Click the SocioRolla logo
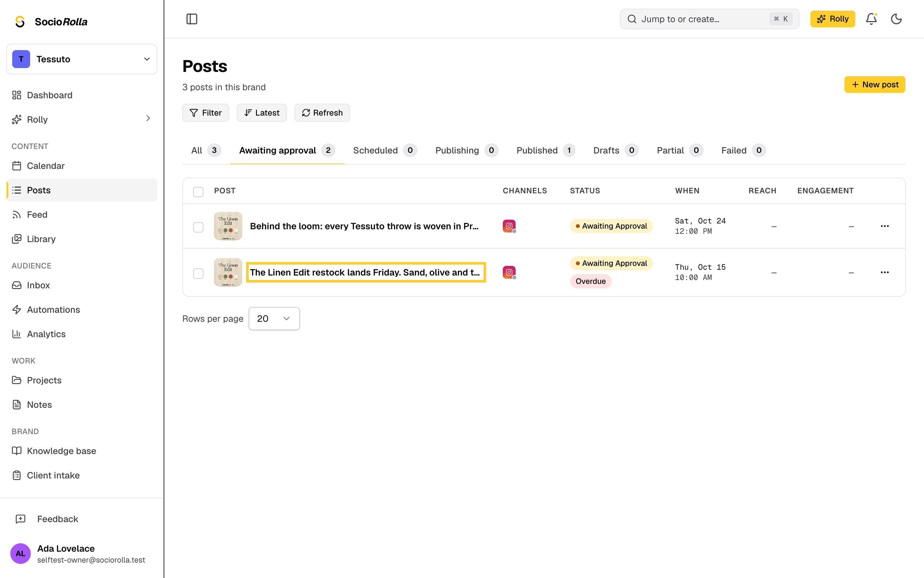 point(51,22)
